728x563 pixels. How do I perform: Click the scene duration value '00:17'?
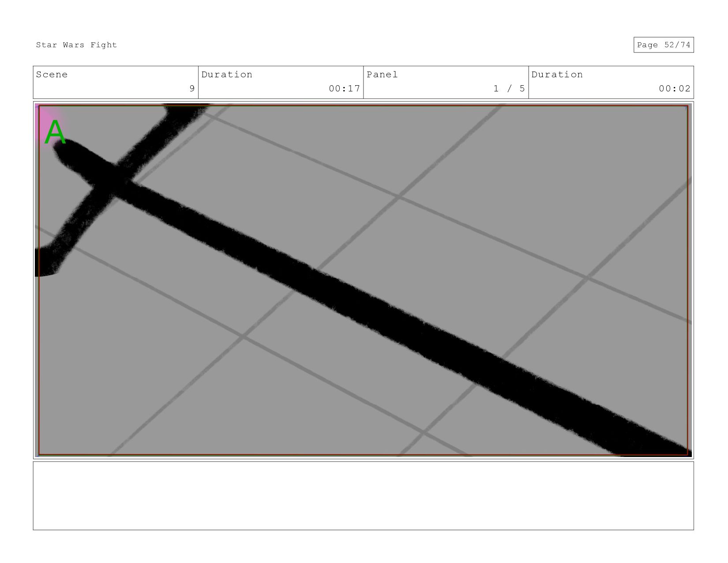(344, 88)
